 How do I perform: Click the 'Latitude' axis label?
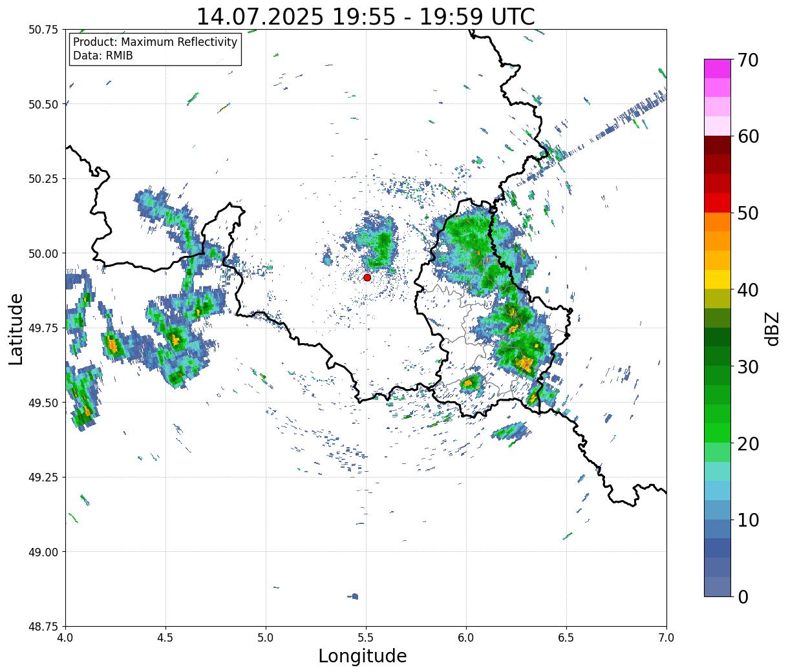[x=16, y=328]
